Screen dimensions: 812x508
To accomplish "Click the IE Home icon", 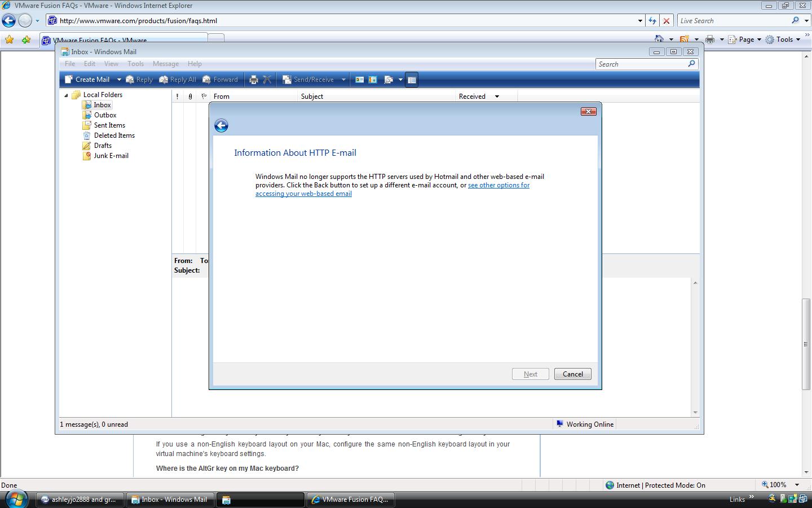I will (x=659, y=39).
